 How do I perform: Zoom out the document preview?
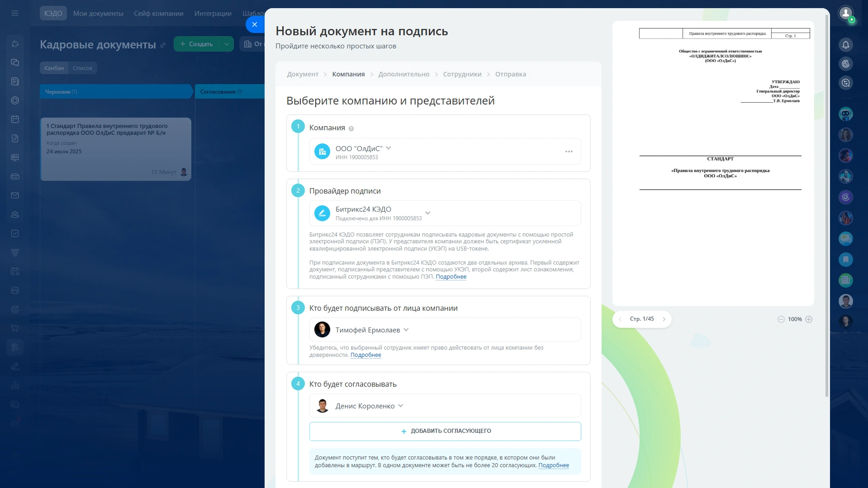coord(781,319)
